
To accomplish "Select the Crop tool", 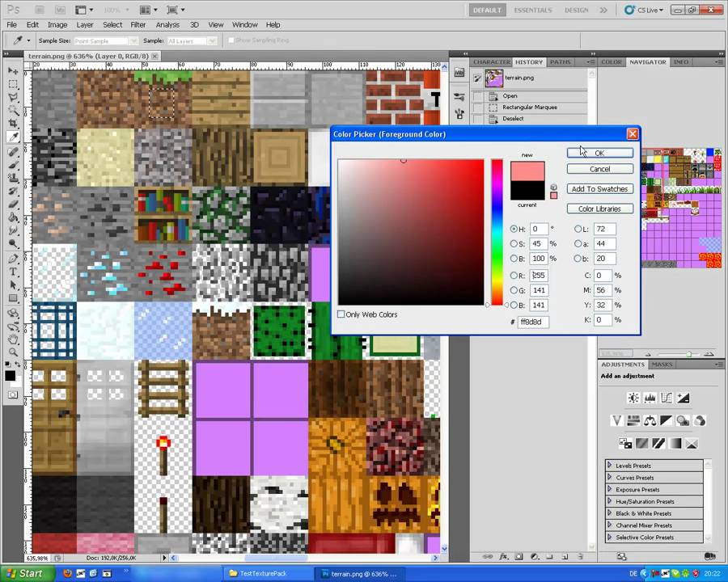I will [x=13, y=124].
